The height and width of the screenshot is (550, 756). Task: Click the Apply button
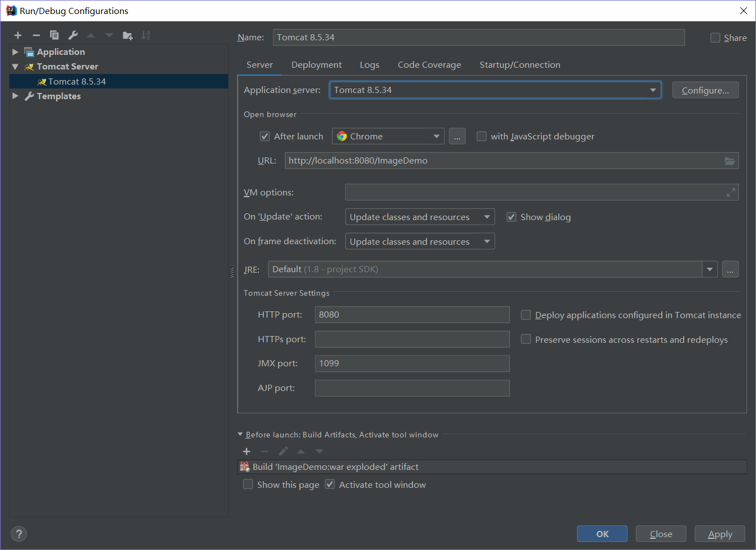(720, 534)
